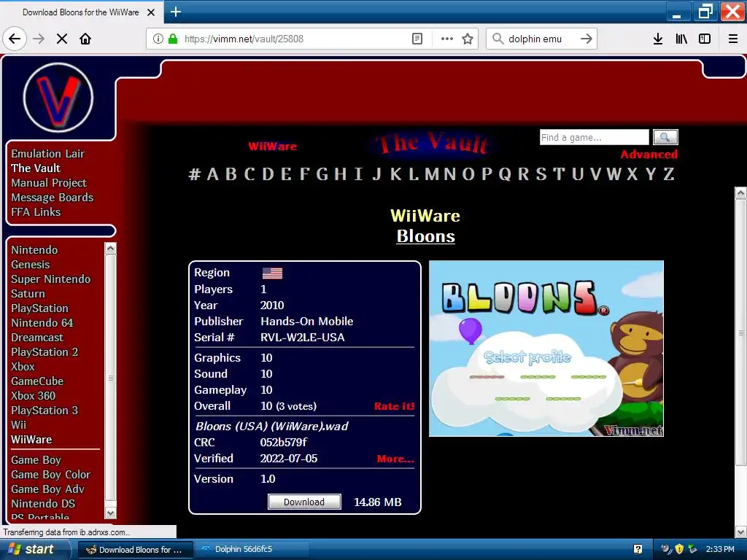The height and width of the screenshot is (560, 747).
Task: Select Download Bloons taskbar button
Action: click(135, 550)
